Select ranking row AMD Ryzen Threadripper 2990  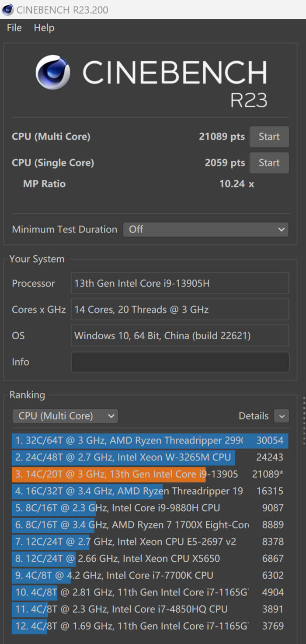click(150, 440)
